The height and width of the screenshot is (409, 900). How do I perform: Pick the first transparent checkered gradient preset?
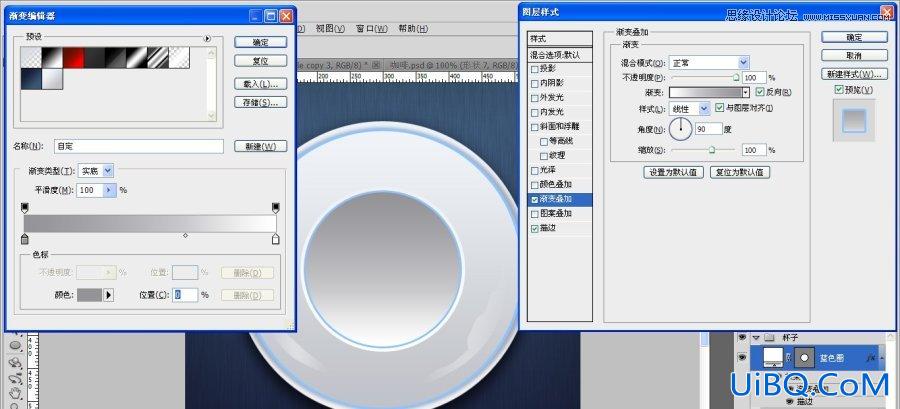pyautogui.click(x=31, y=57)
